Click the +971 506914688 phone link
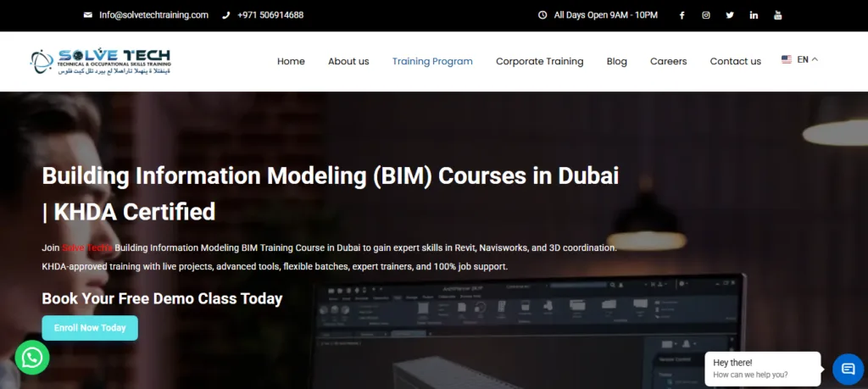Viewport: 868px width, 389px height. pyautogui.click(x=270, y=15)
